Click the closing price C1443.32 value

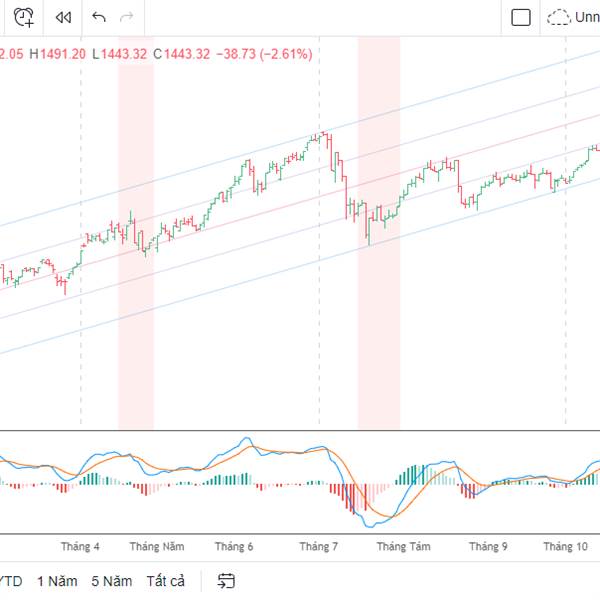[x=182, y=53]
